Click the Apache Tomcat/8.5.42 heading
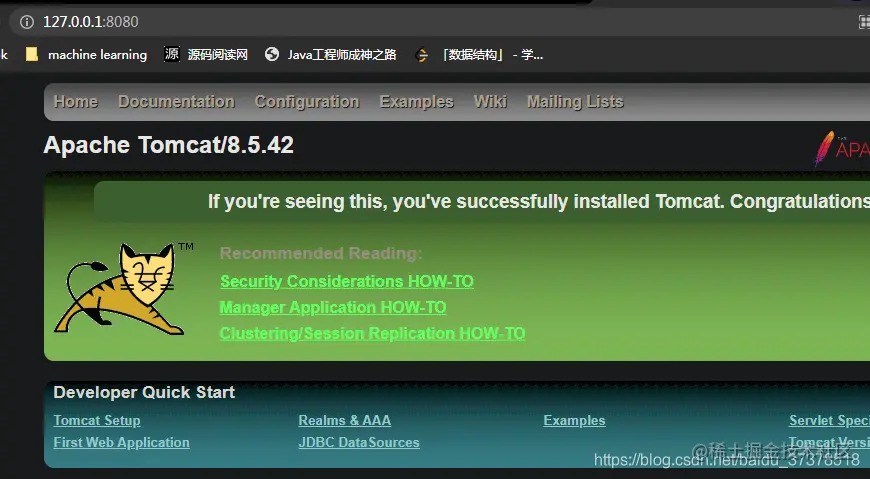The image size is (870, 479). coord(169,145)
